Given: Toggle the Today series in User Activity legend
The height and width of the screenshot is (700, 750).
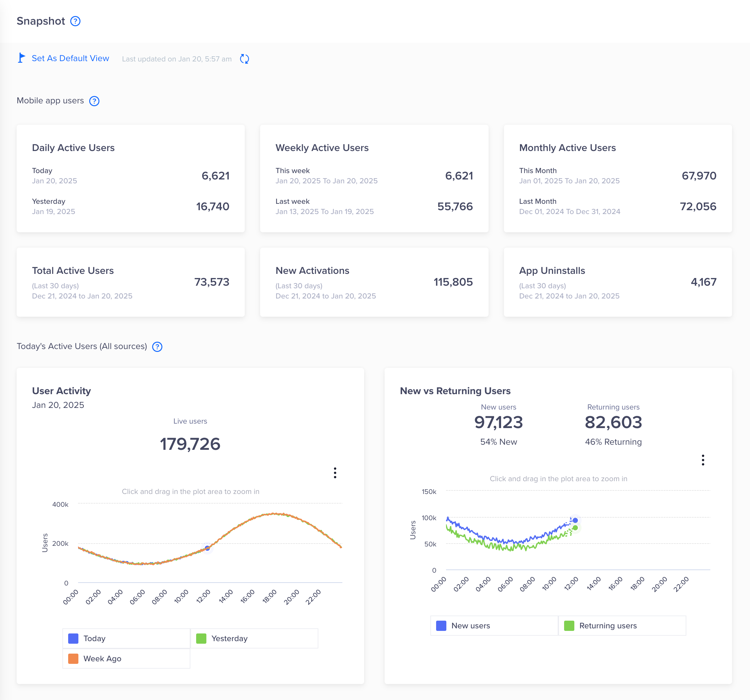Looking at the screenshot, I should (126, 638).
